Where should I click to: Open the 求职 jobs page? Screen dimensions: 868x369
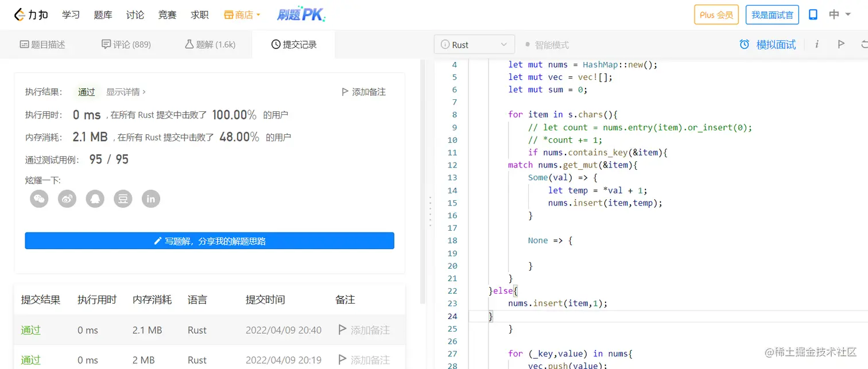(x=200, y=15)
